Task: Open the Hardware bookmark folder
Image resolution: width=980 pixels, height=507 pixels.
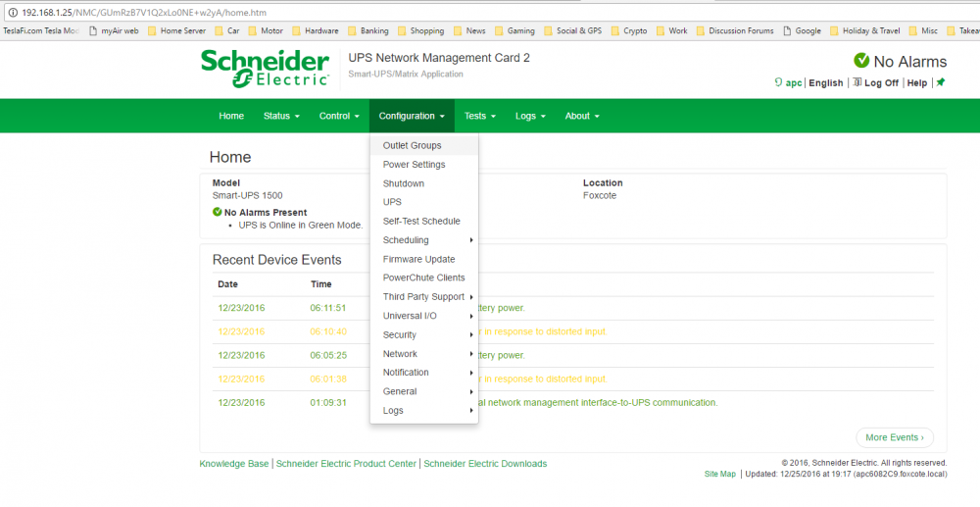Action: [x=315, y=30]
